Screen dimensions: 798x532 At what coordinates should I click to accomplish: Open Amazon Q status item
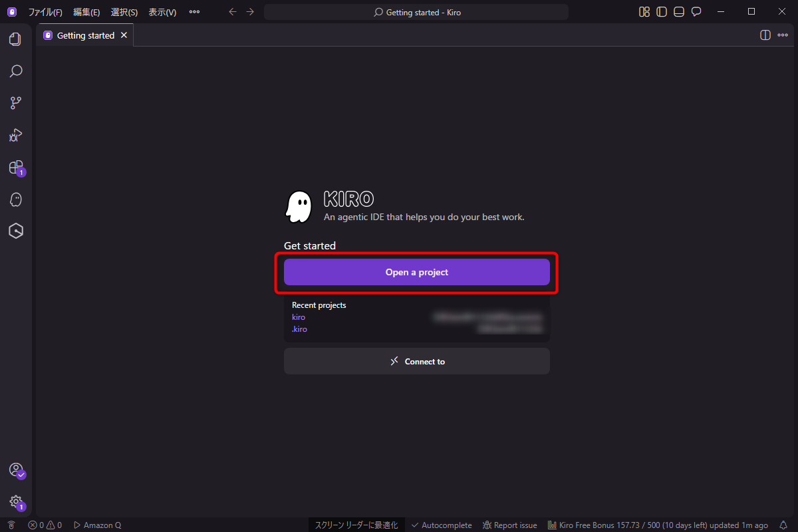pyautogui.click(x=97, y=525)
